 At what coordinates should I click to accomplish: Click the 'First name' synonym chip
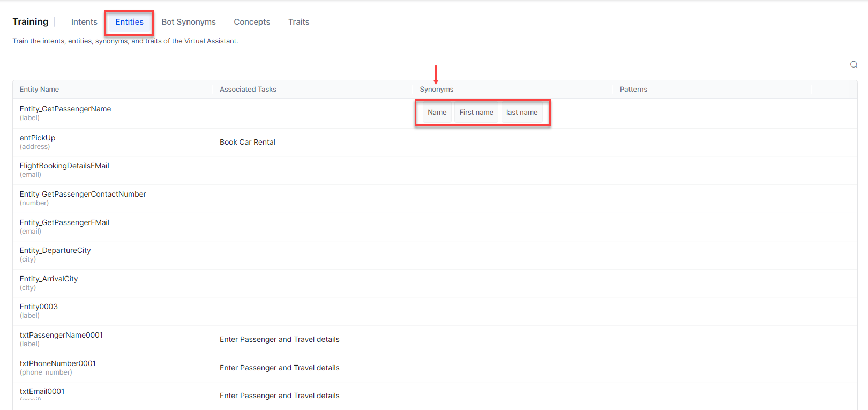click(x=476, y=113)
